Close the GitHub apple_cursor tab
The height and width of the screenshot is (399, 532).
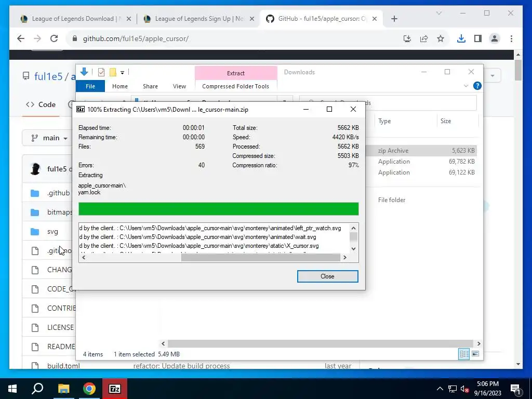pyautogui.click(x=375, y=19)
